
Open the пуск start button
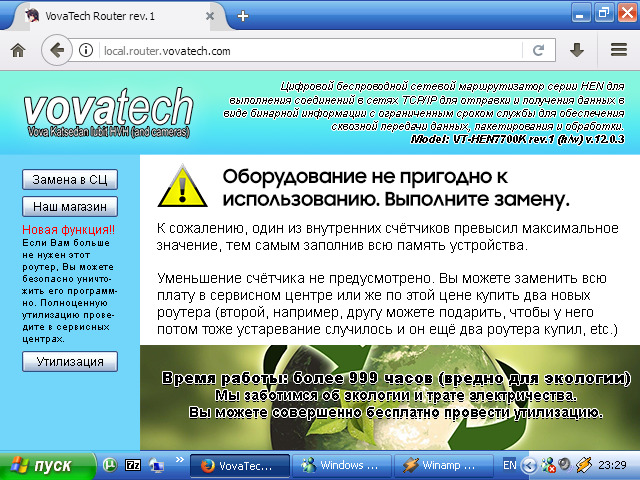click(x=47, y=465)
